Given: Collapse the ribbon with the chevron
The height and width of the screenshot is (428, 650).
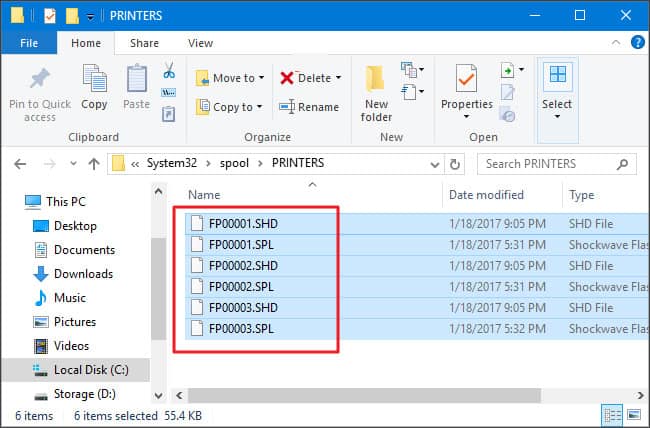Looking at the screenshot, I should (616, 42).
